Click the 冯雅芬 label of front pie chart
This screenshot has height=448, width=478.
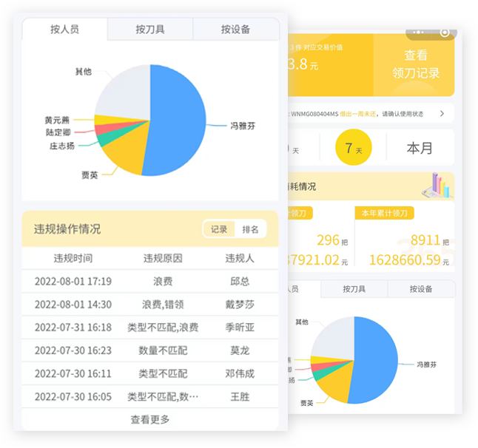243,126
